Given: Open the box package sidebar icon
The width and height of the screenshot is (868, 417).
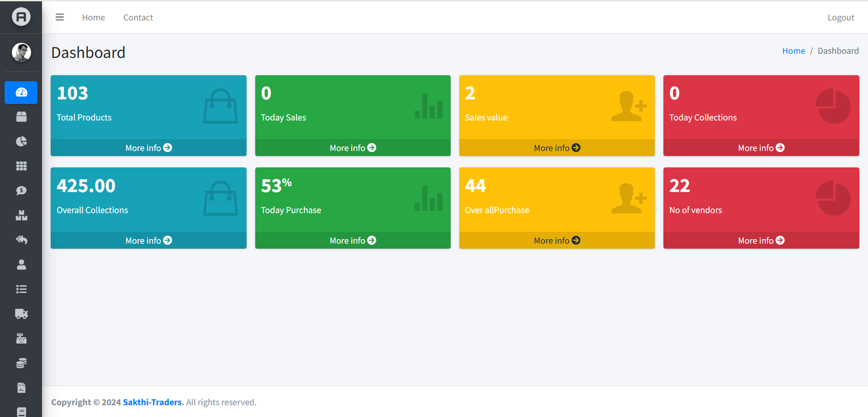Looking at the screenshot, I should point(21,117).
